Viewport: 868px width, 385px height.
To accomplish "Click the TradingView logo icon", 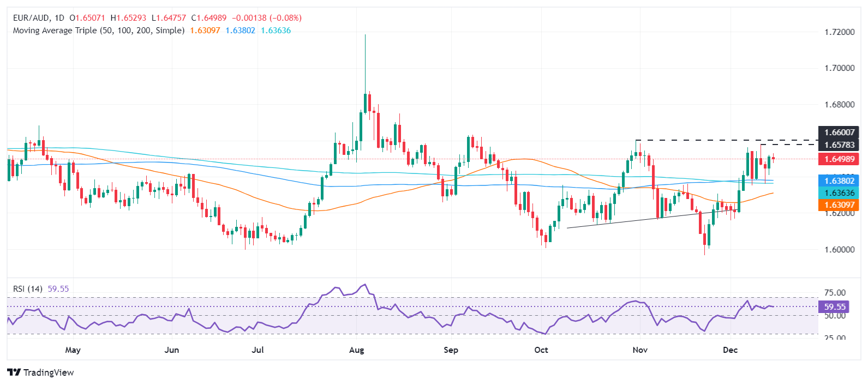I will pyautogui.click(x=14, y=372).
